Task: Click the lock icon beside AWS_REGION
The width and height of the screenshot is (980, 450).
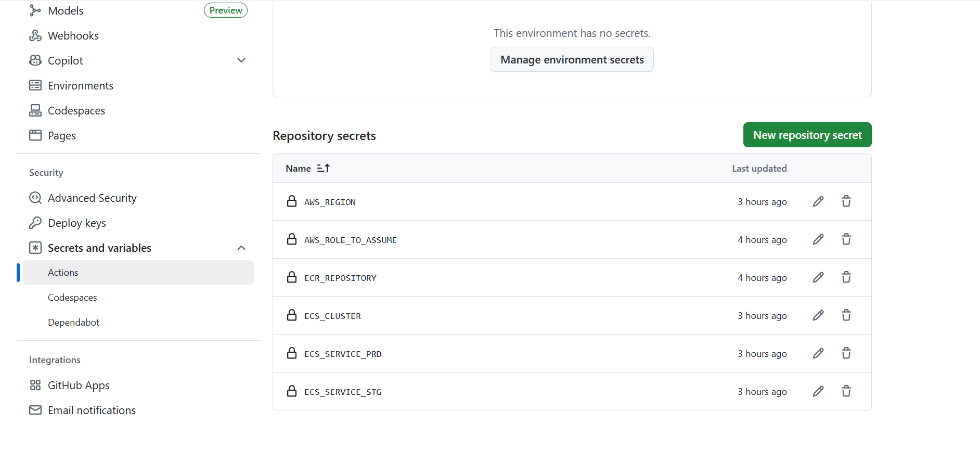Action: [x=292, y=201]
